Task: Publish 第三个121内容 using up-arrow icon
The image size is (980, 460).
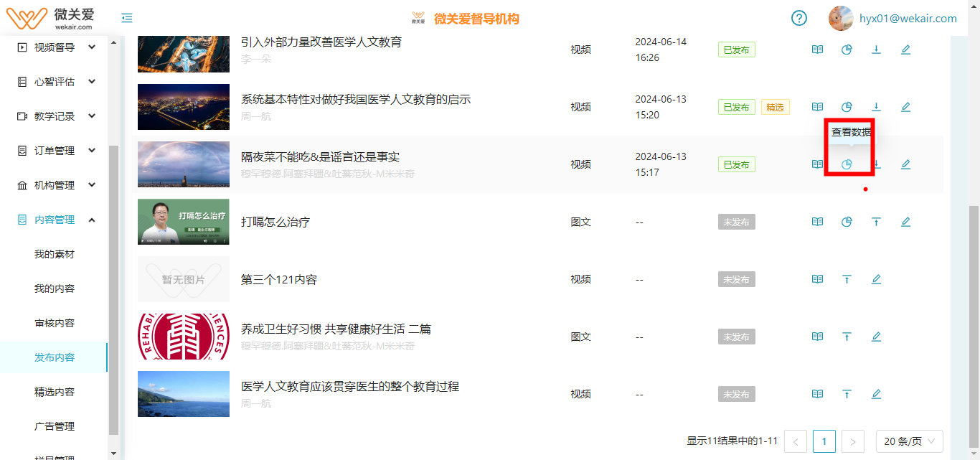Action: point(847,279)
